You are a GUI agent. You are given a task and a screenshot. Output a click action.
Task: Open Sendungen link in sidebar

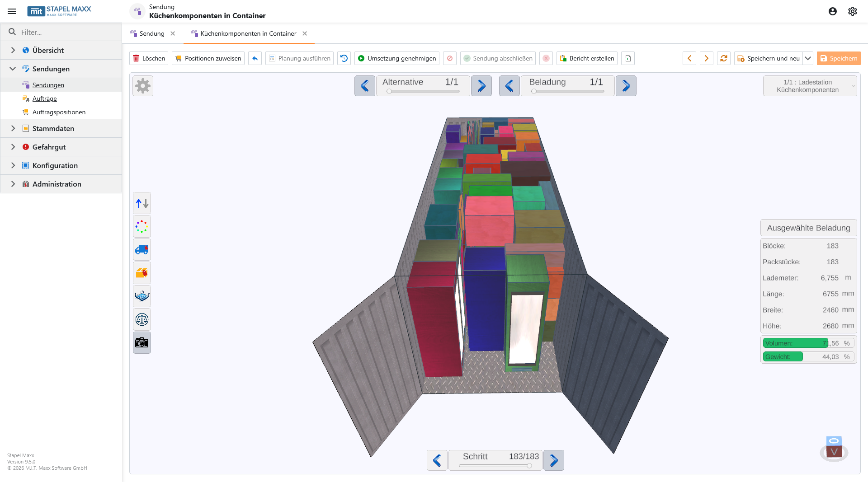[x=48, y=85]
